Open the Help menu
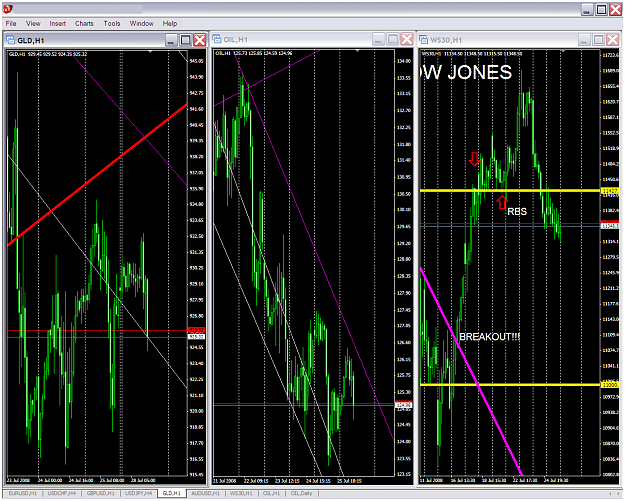Image resolution: width=625 pixels, height=501 pixels. [x=169, y=24]
